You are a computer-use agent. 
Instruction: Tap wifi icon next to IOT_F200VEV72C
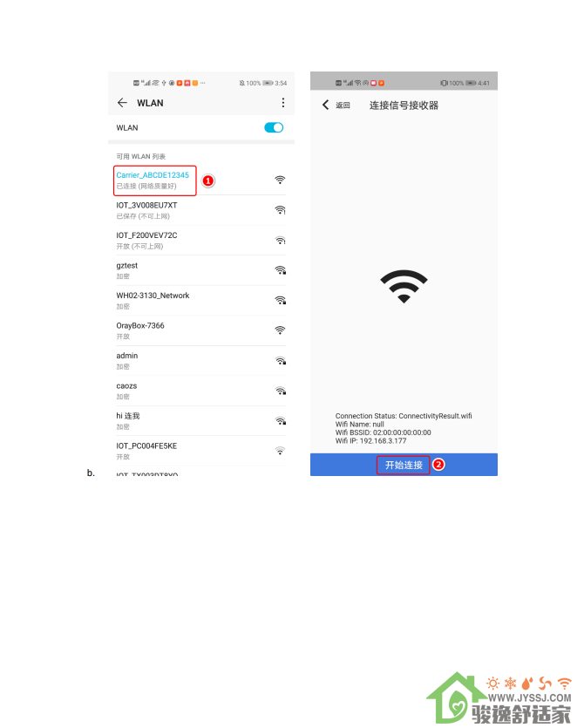pyautogui.click(x=281, y=241)
